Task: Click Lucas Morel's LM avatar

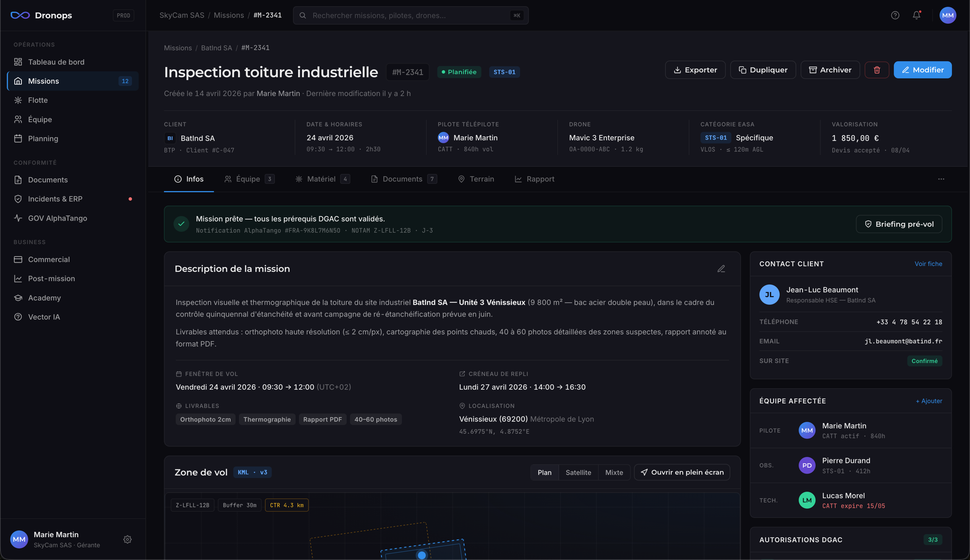Action: click(807, 500)
